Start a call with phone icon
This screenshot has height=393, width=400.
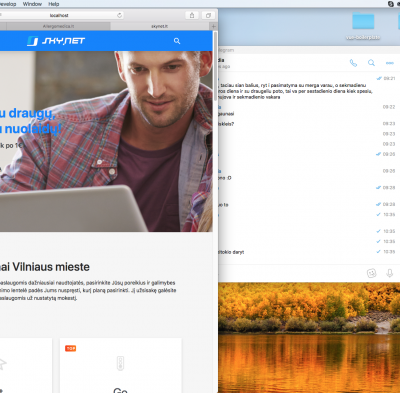(353, 63)
